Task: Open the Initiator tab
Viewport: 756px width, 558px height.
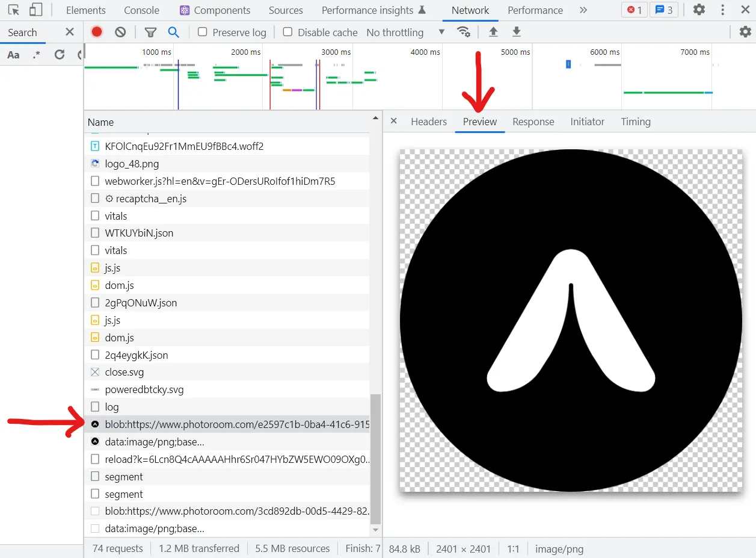Action: pyautogui.click(x=588, y=122)
